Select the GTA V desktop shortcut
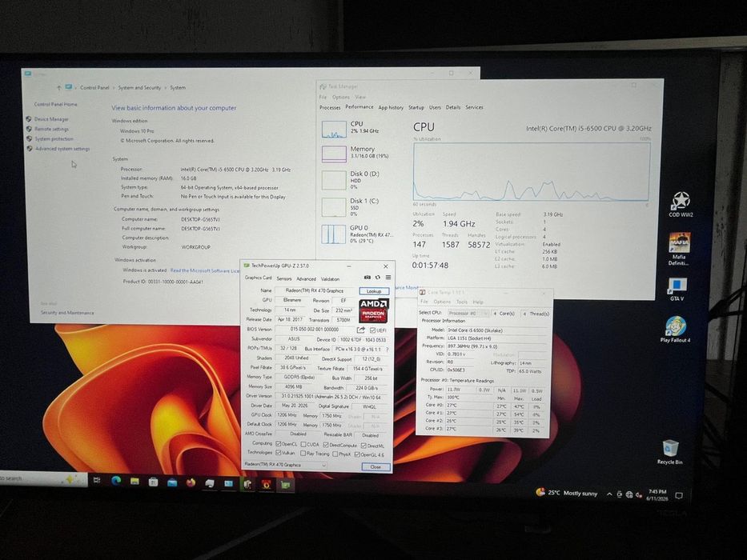The width and height of the screenshot is (747, 560). click(x=677, y=289)
